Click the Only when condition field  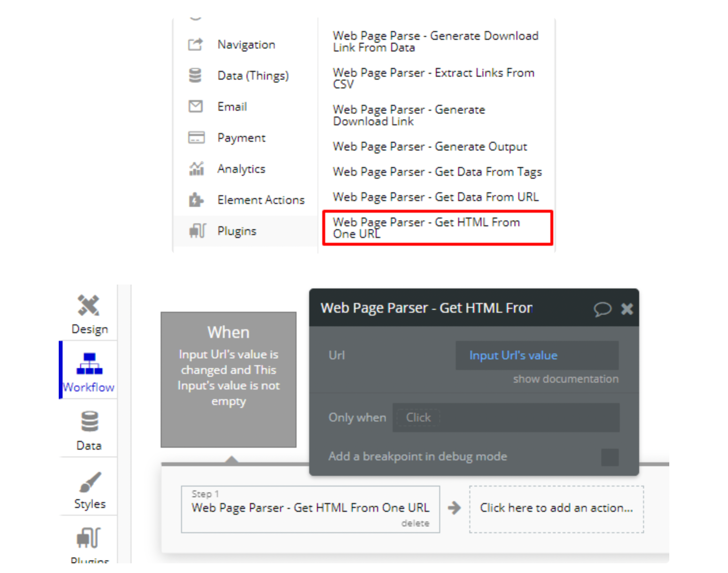pos(506,418)
